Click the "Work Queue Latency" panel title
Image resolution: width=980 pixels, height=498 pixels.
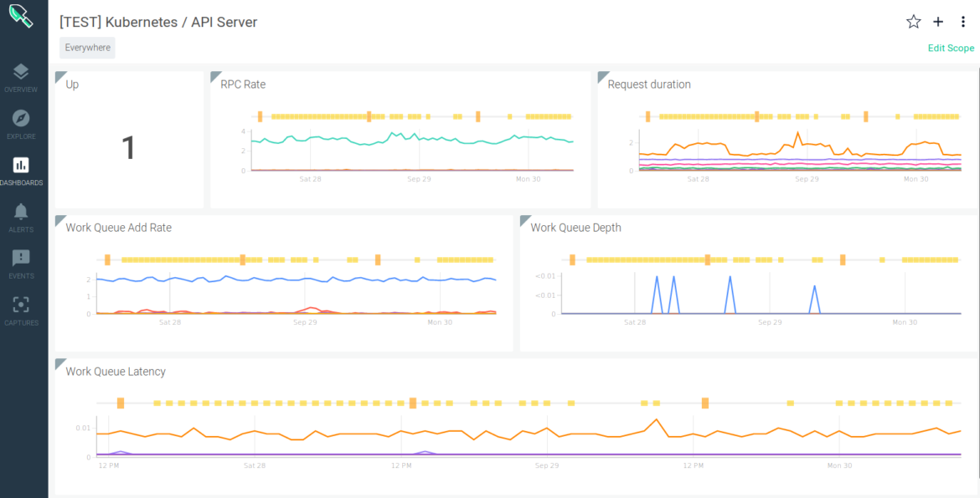pyautogui.click(x=116, y=372)
